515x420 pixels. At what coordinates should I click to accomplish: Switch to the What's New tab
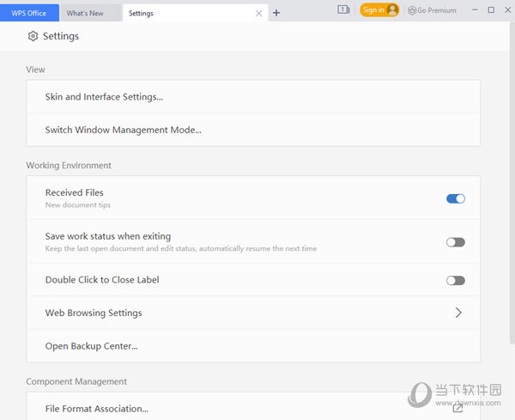[85, 14]
